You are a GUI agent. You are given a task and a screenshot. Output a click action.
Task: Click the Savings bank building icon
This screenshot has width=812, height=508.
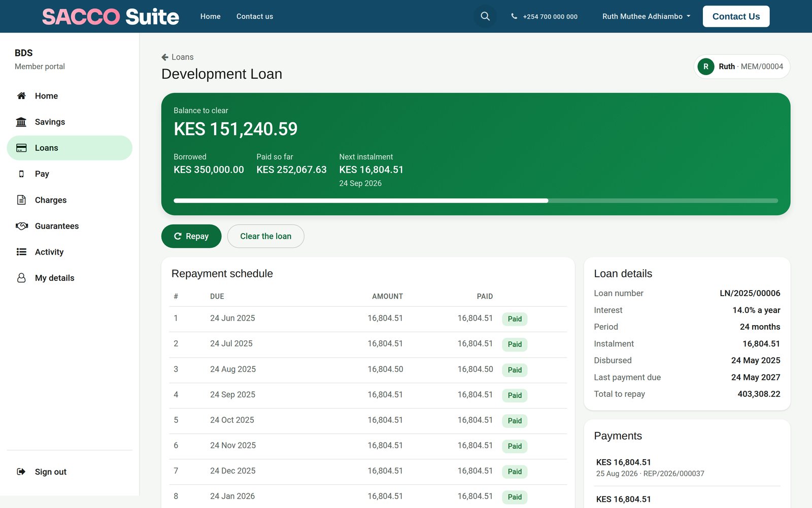pos(21,122)
